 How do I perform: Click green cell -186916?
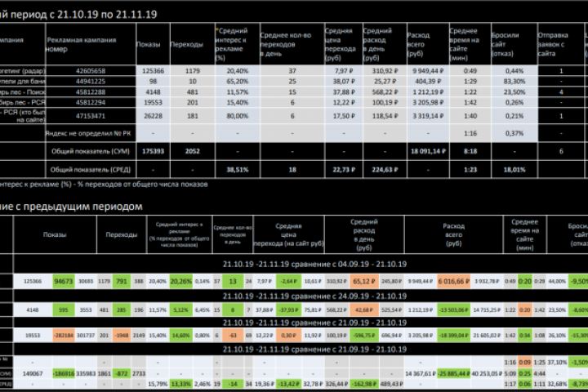[64, 373]
